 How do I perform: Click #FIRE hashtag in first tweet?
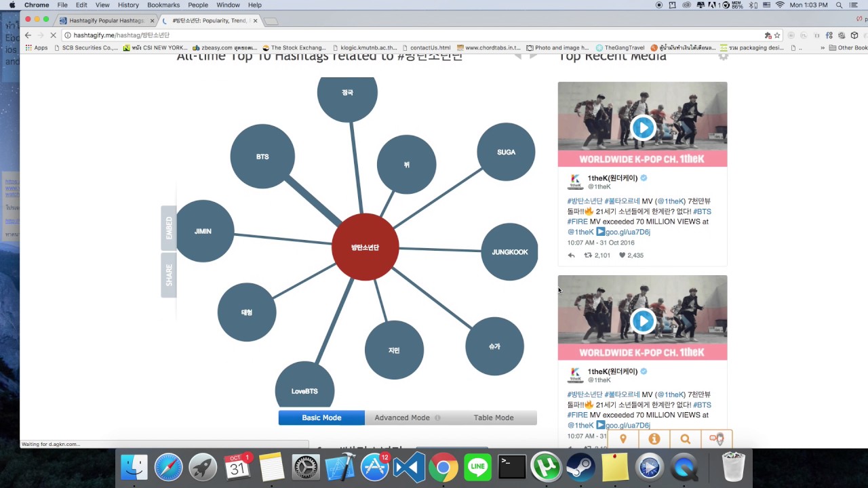point(578,222)
